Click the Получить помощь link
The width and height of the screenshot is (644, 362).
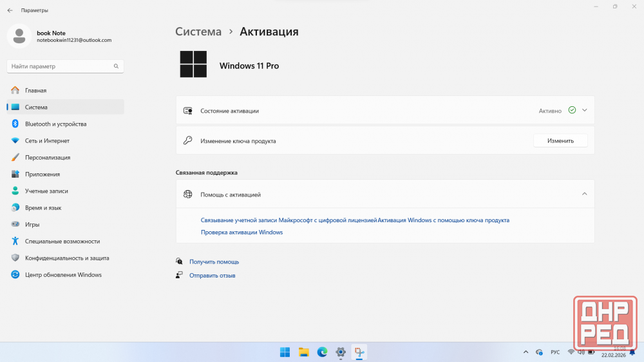click(x=214, y=262)
